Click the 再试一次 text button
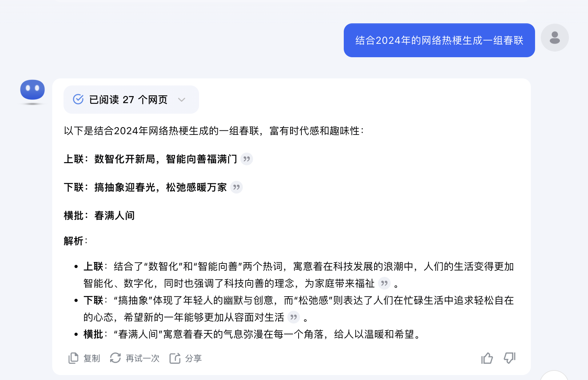The height and width of the screenshot is (380, 588). click(x=143, y=358)
